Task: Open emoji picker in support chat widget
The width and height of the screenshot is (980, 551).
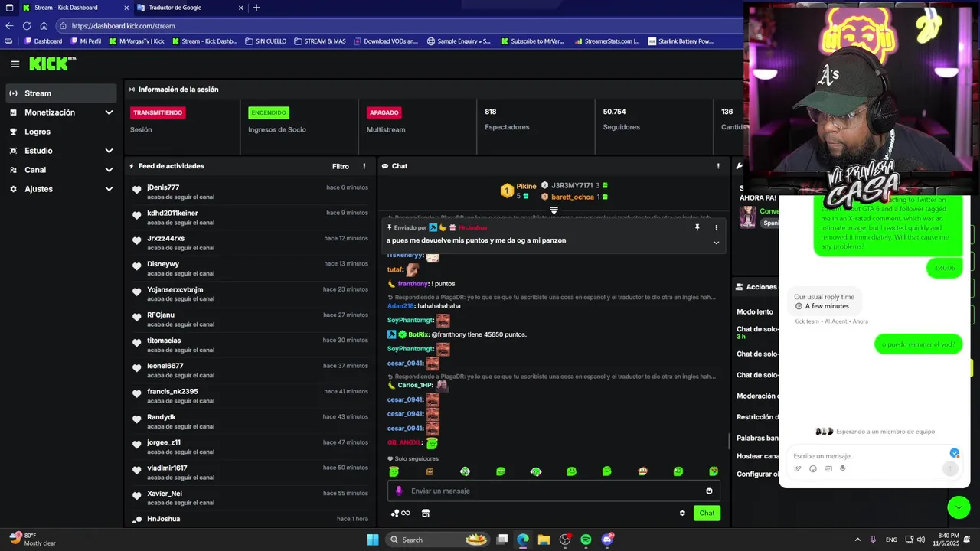Action: pos(813,468)
